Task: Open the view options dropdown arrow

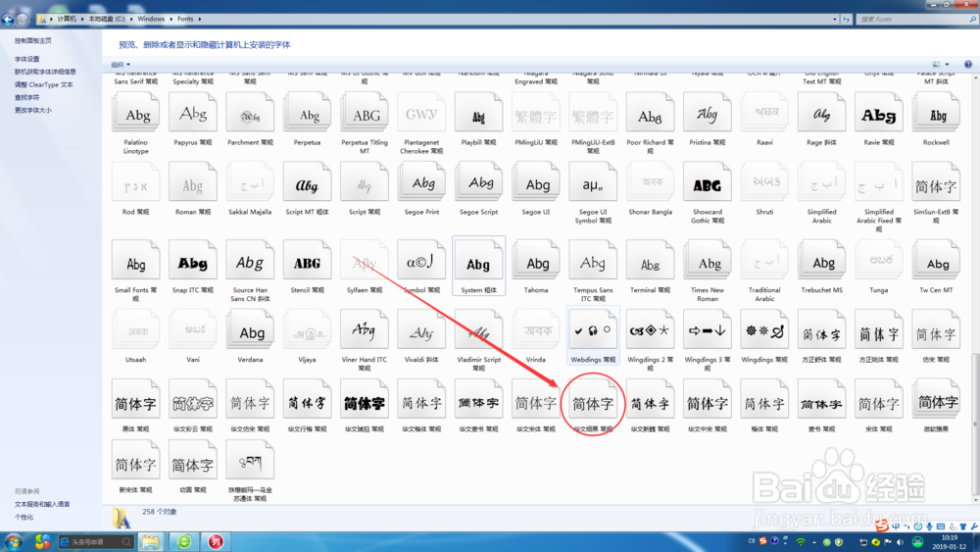Action: coord(947,65)
